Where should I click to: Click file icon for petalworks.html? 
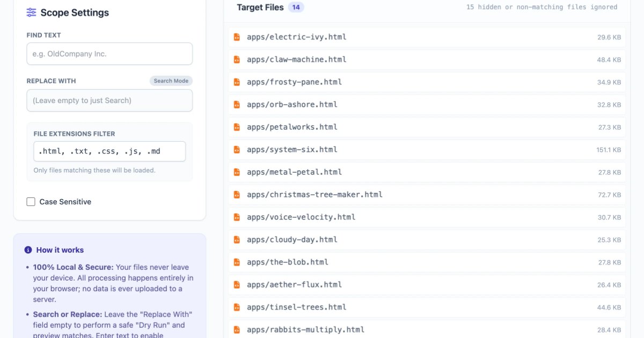coord(237,127)
